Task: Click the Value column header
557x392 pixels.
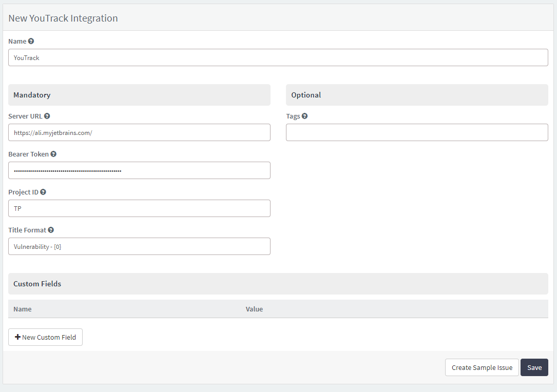Action: [x=254, y=309]
